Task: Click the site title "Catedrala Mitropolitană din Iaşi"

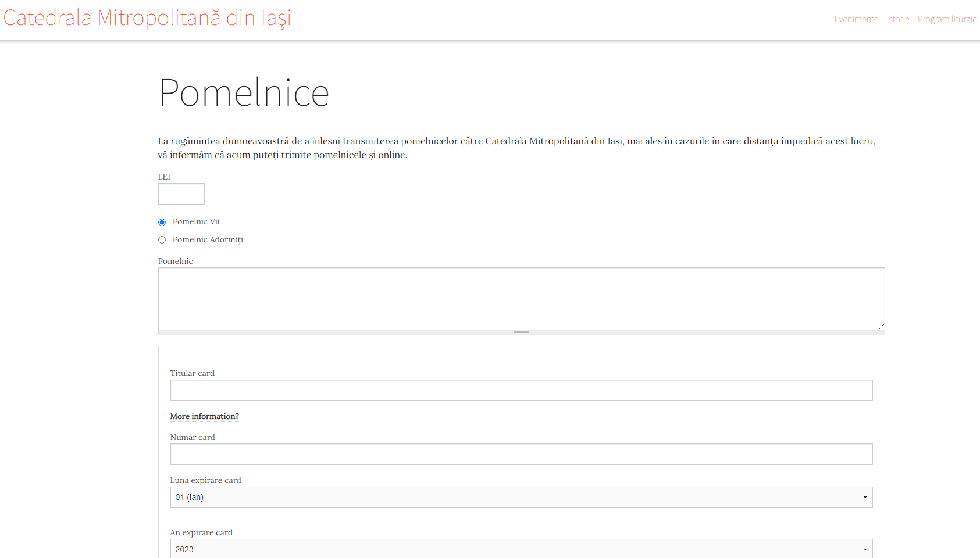Action: click(147, 17)
